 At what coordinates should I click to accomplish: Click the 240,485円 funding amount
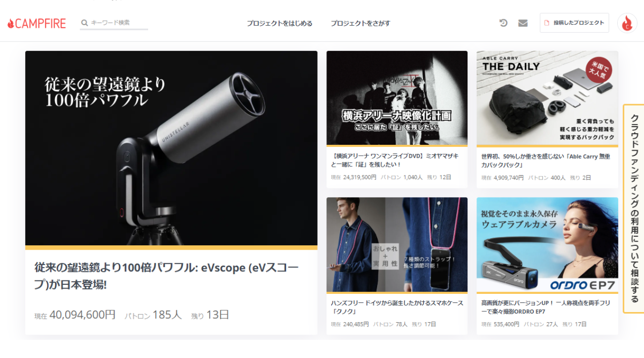click(x=356, y=324)
